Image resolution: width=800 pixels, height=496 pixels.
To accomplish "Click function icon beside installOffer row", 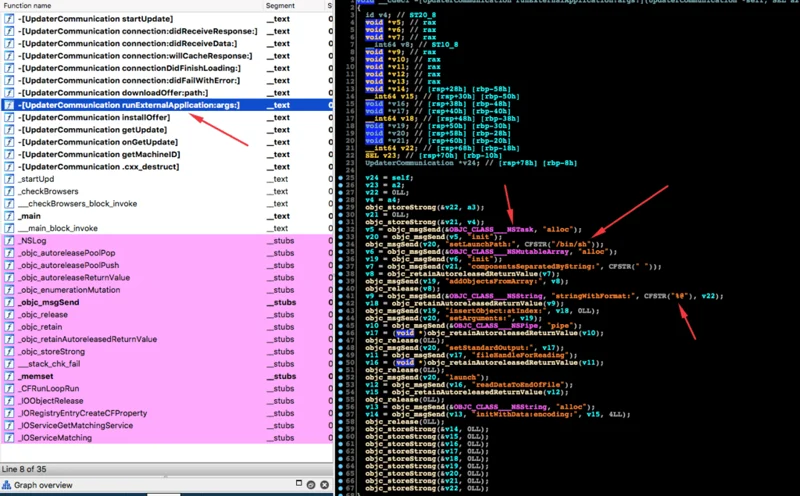I will [9, 117].
